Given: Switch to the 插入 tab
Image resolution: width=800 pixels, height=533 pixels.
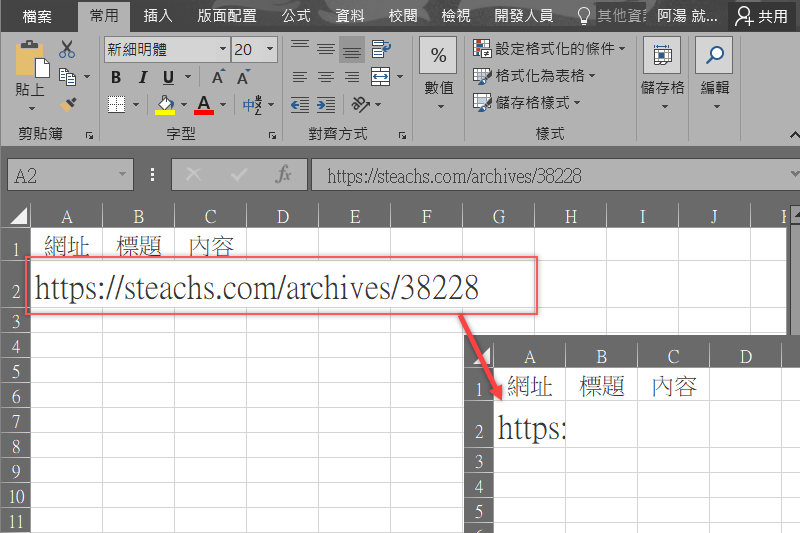Looking at the screenshot, I should (x=158, y=16).
